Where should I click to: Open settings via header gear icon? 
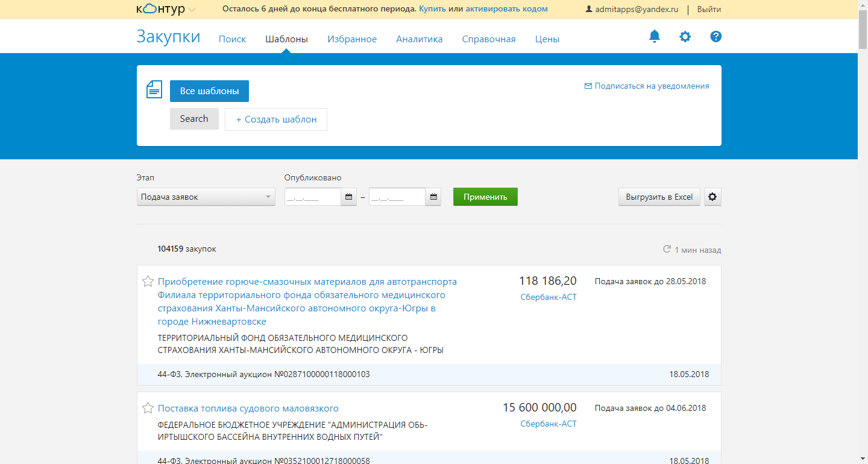[x=685, y=37]
